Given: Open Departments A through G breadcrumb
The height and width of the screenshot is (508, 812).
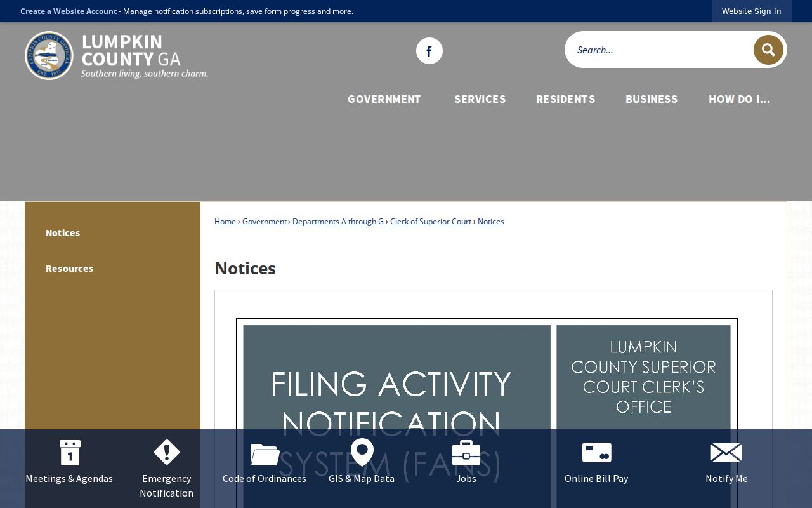Looking at the screenshot, I should [x=338, y=222].
